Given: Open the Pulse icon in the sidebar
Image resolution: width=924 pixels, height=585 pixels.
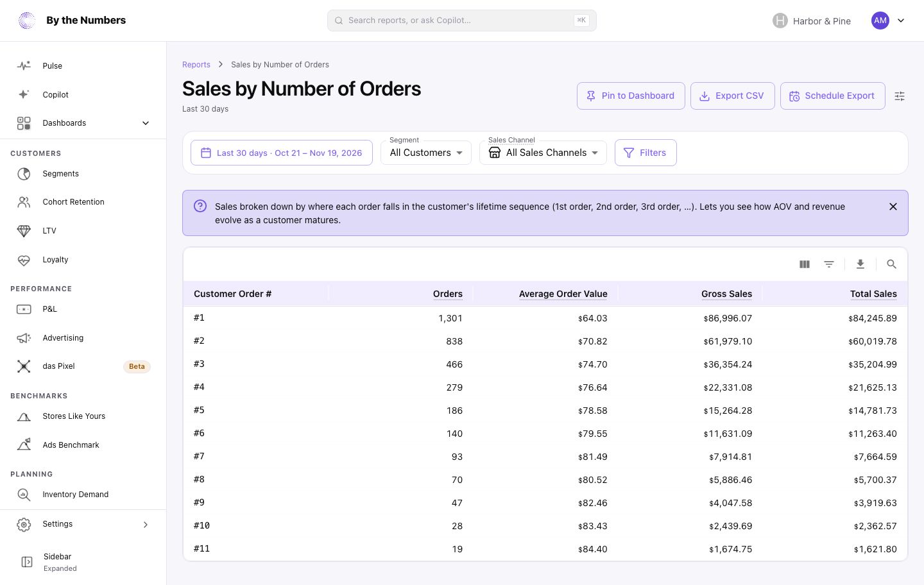Looking at the screenshot, I should click(x=24, y=65).
